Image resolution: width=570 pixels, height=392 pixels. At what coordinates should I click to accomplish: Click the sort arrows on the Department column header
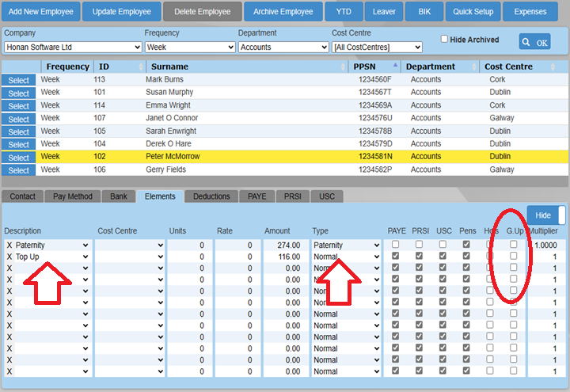coord(477,67)
